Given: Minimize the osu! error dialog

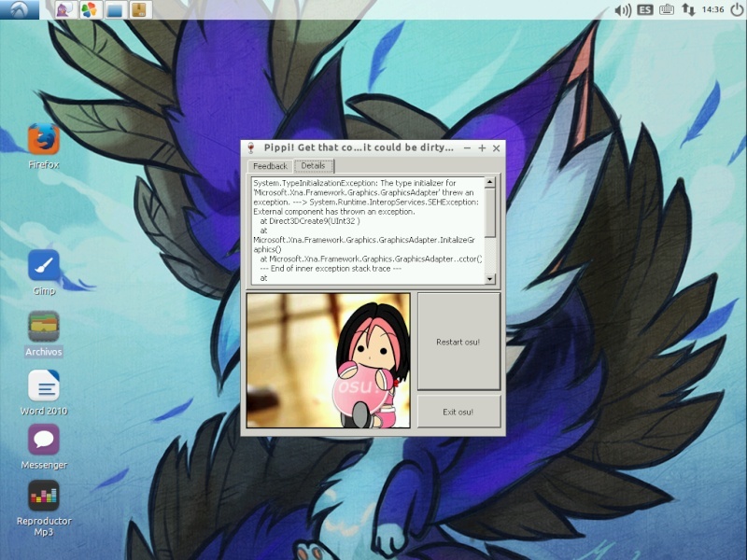Looking at the screenshot, I should (x=468, y=148).
